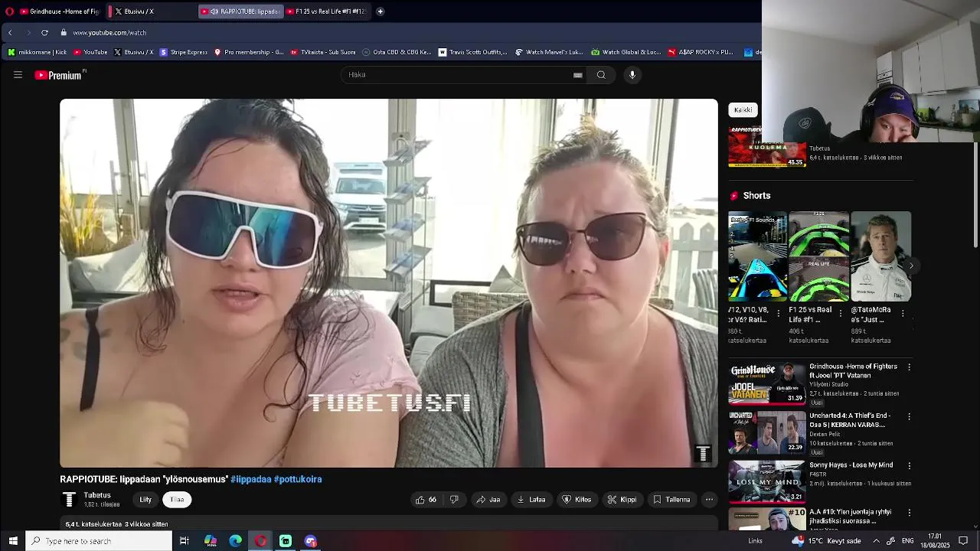Click the Kiitos thanks button
Screen dimensions: 980x551
click(x=577, y=500)
